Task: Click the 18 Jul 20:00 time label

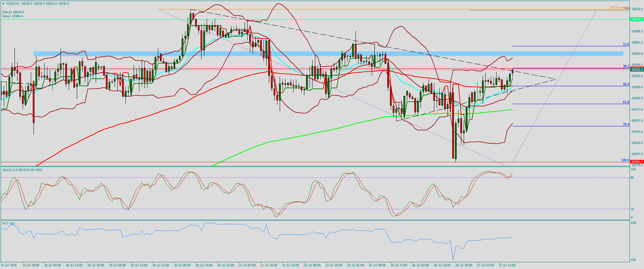Action: (x=96, y=265)
